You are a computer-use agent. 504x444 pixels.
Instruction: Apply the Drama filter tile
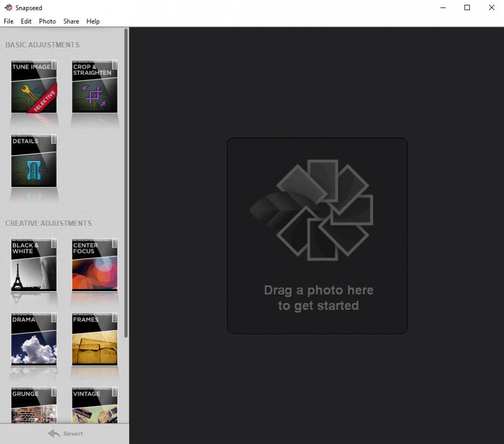tap(34, 339)
